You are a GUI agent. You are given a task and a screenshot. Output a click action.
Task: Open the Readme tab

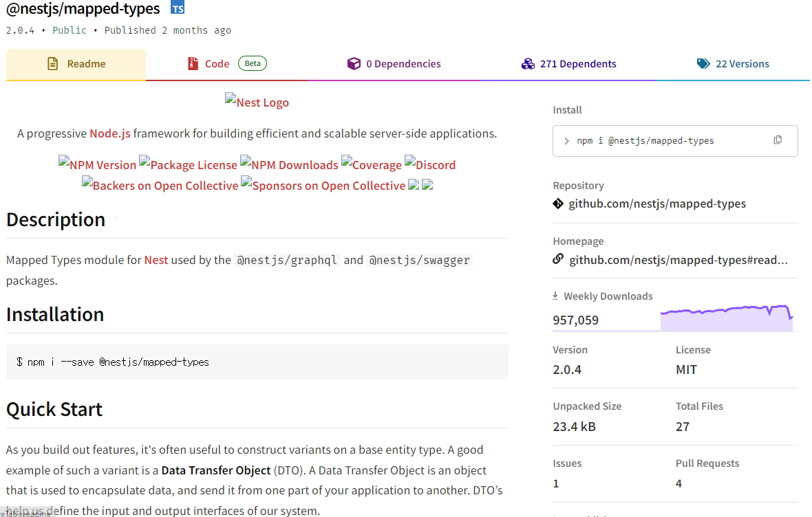76,64
